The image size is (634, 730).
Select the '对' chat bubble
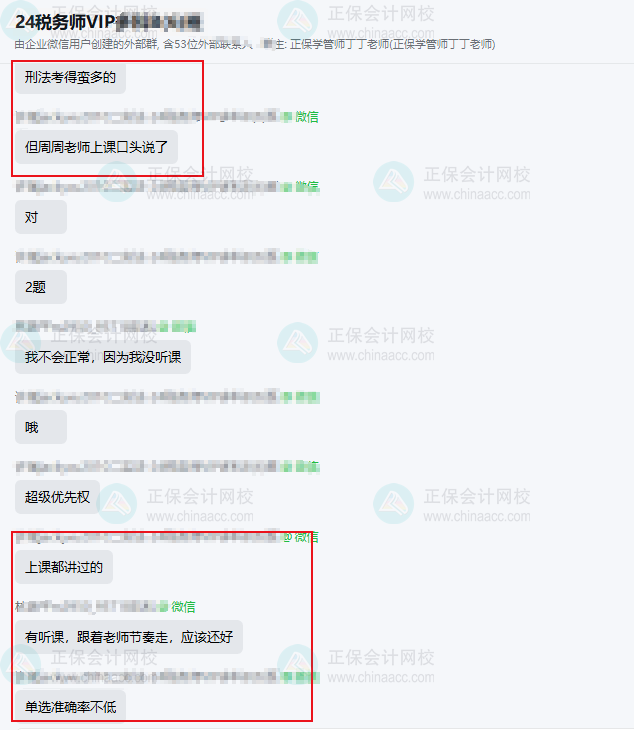[41, 217]
